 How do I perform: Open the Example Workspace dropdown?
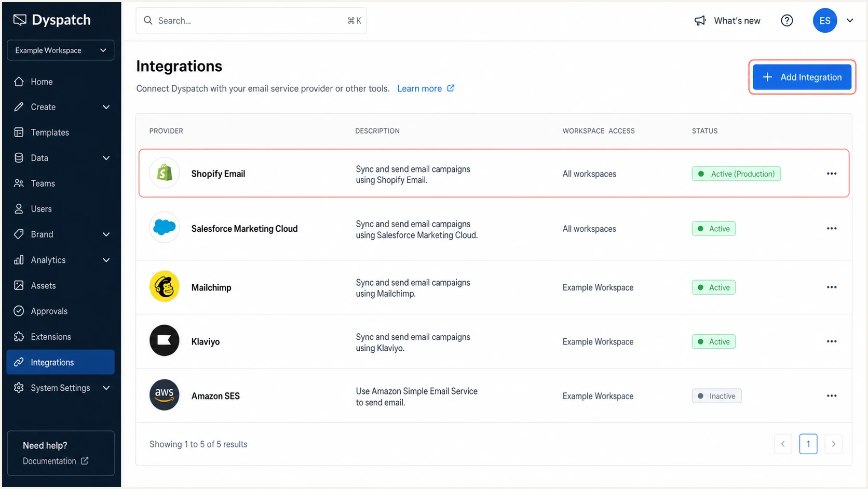pos(61,50)
